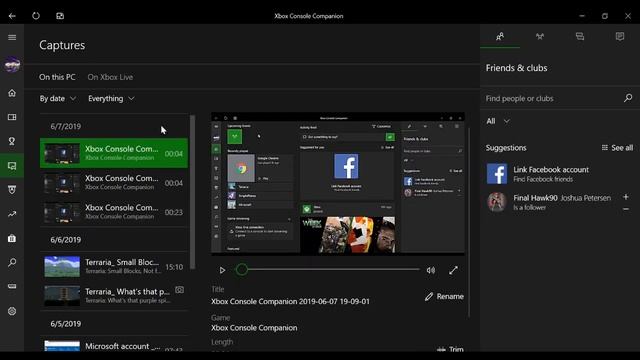The image size is (640, 360).
Task: Switch to Parties tab in the right panel
Action: [x=540, y=37]
